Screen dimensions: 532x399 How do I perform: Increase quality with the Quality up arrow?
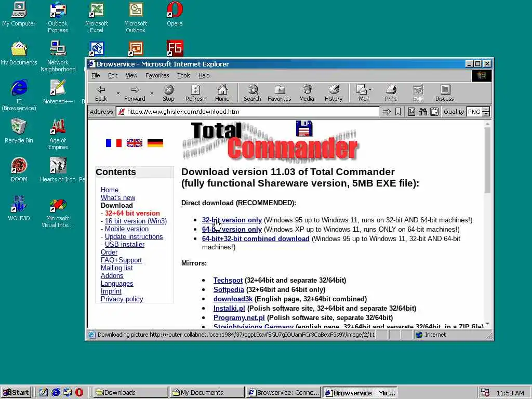tap(486, 109)
